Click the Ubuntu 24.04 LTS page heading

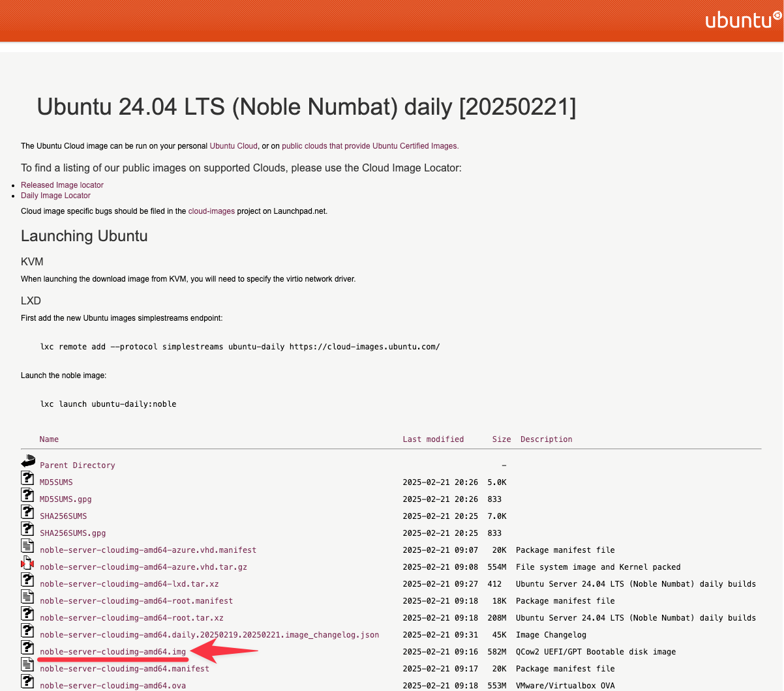(x=307, y=107)
